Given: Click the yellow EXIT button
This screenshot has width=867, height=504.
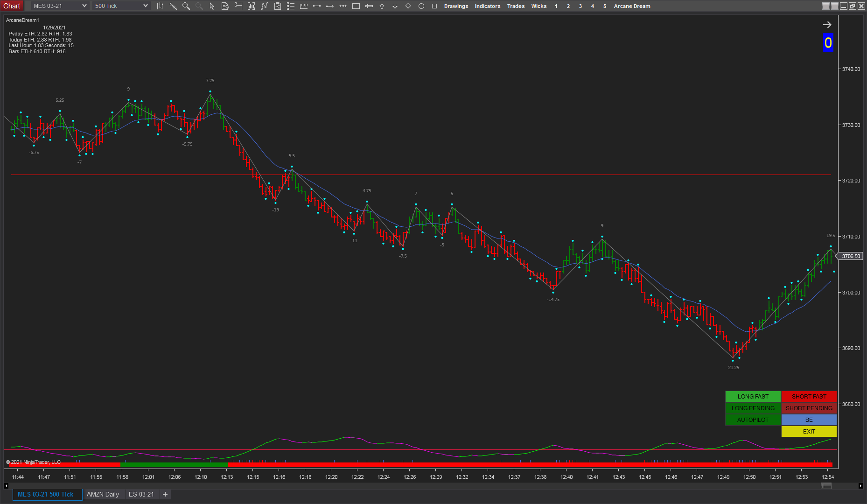Looking at the screenshot, I should (809, 431).
